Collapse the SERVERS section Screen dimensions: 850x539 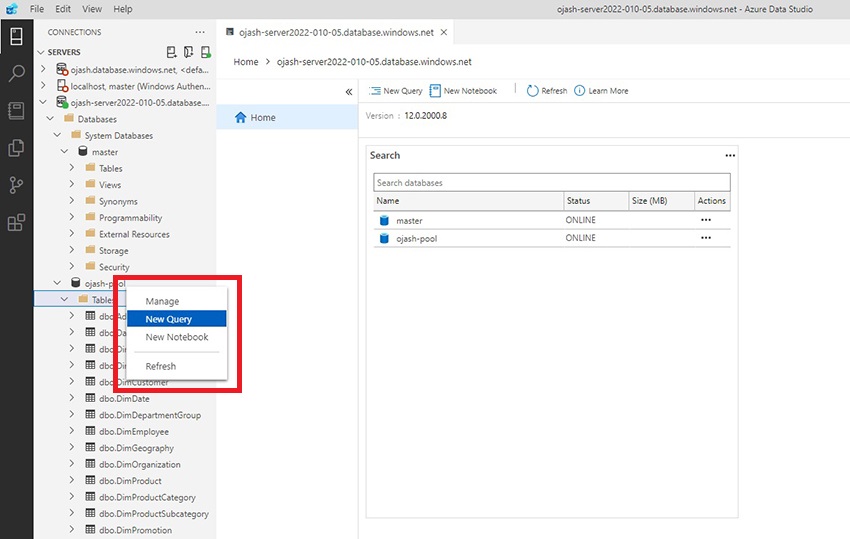coord(41,52)
